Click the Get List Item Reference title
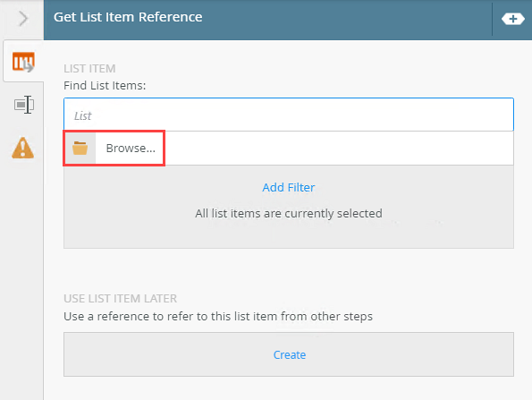Image resolution: width=532 pixels, height=400 pixels. point(128,17)
